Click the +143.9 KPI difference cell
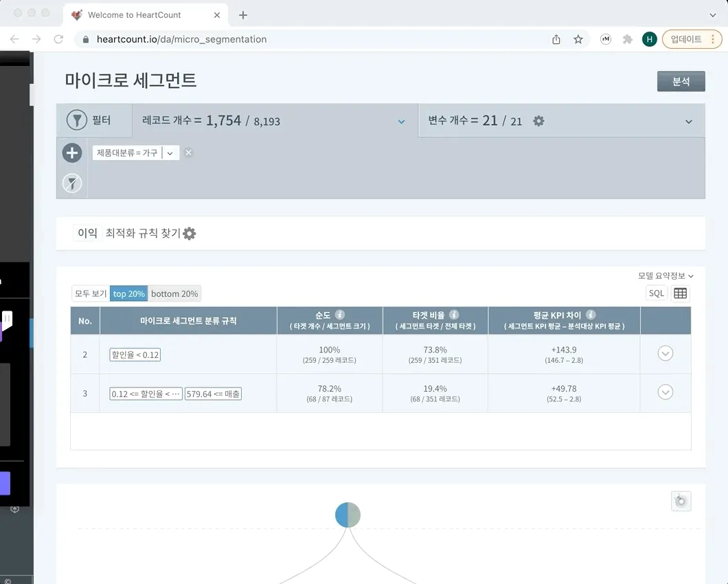Viewport: 728px width, 584px height. click(x=564, y=354)
